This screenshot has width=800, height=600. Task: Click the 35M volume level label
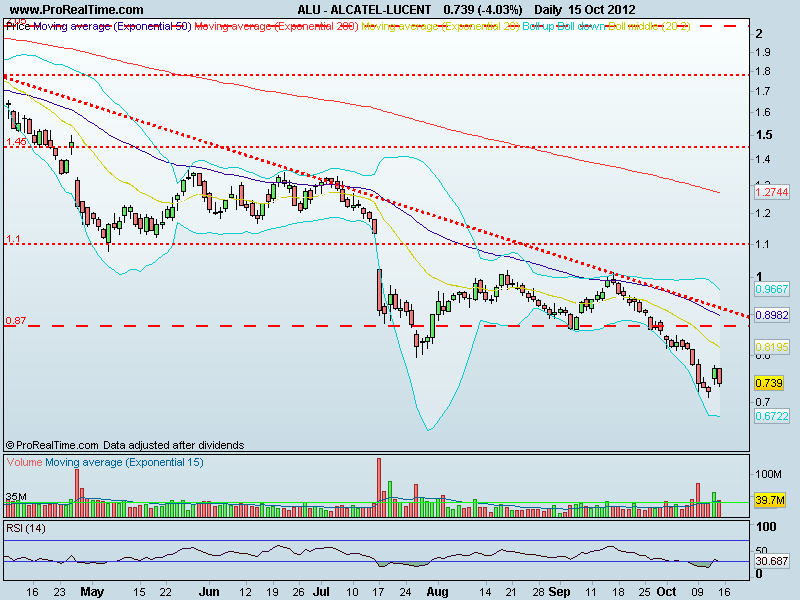point(16,497)
